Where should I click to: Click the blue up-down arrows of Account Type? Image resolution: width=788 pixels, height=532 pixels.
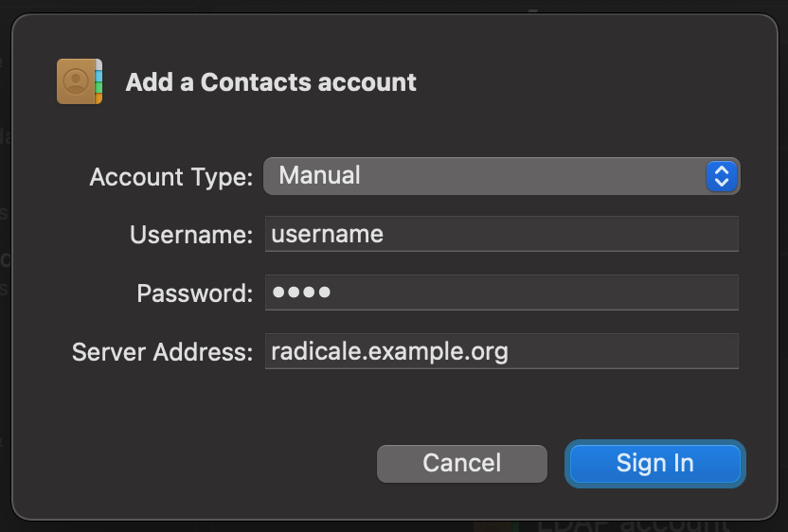tap(721, 176)
